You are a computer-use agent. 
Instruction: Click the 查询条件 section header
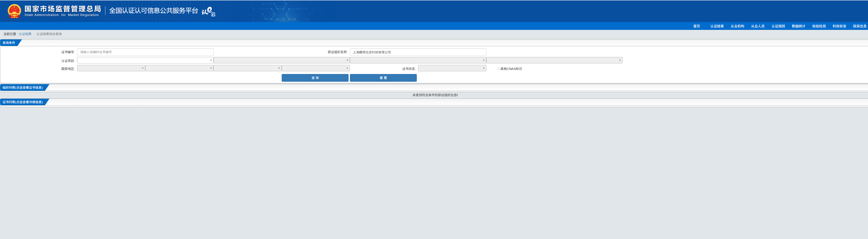[9, 43]
